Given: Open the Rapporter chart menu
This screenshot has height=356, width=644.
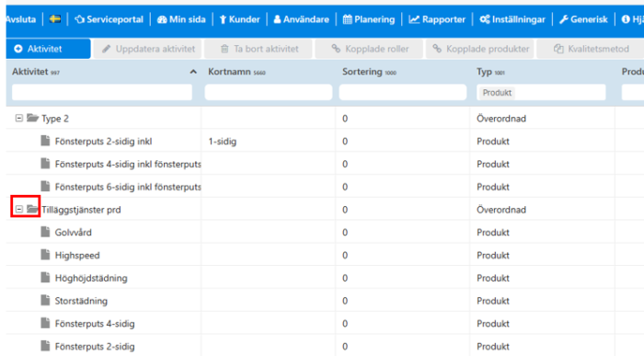Looking at the screenshot, I should coord(437,19).
